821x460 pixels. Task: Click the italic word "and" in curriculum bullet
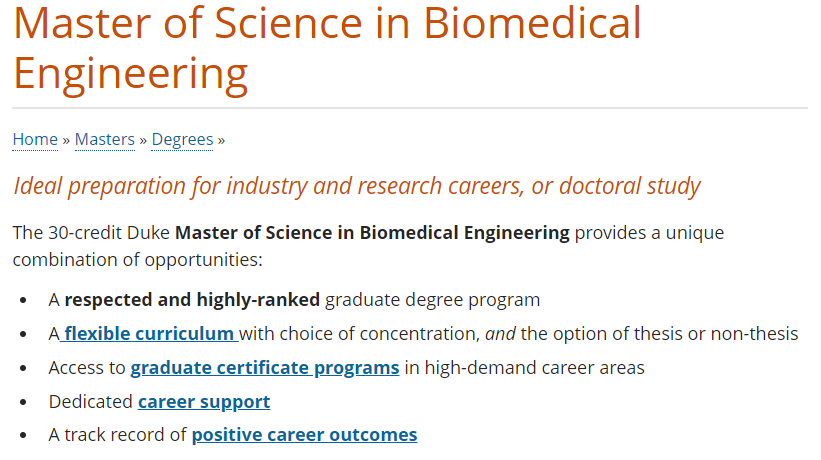[x=500, y=334]
